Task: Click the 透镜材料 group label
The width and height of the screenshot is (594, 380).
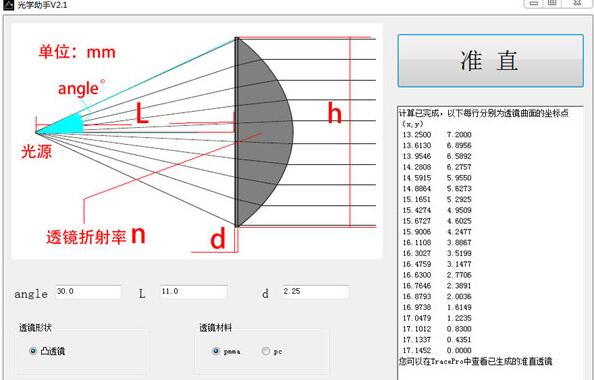Action: click(216, 328)
